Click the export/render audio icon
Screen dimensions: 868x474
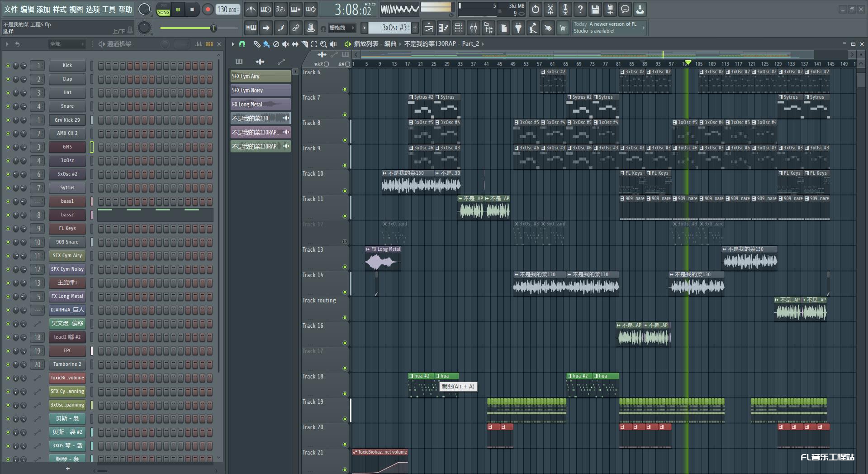[610, 9]
